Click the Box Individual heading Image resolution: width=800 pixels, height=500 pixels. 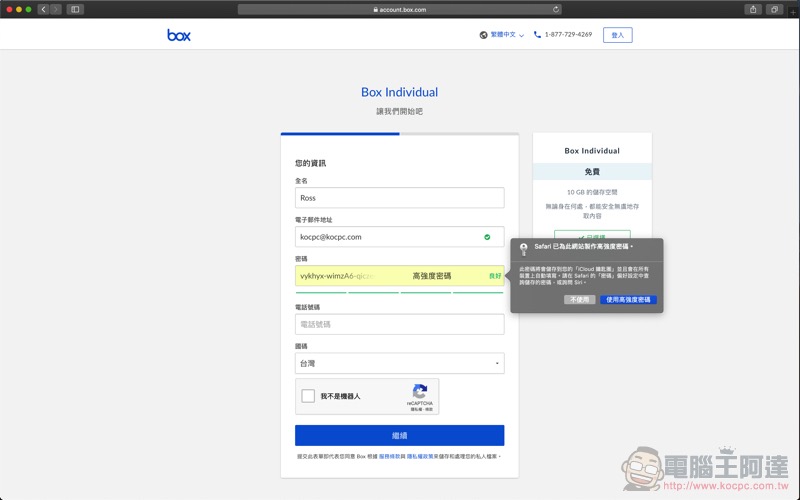point(399,92)
